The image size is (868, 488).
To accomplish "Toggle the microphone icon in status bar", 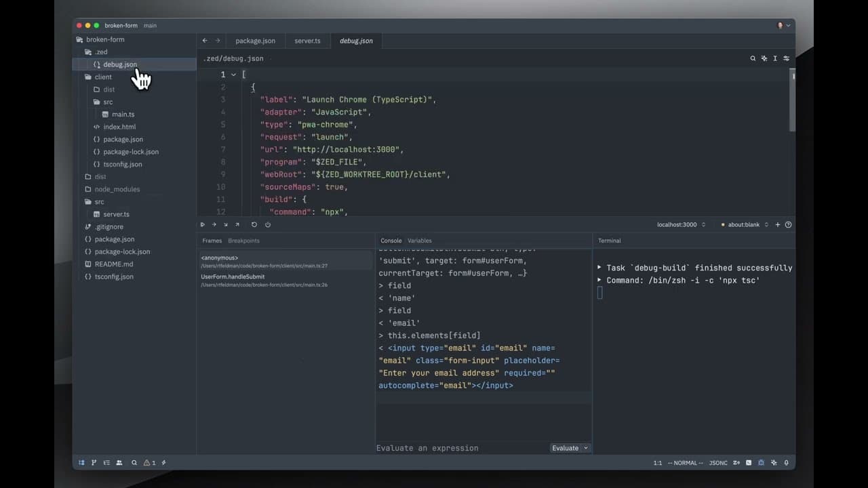I will [786, 463].
